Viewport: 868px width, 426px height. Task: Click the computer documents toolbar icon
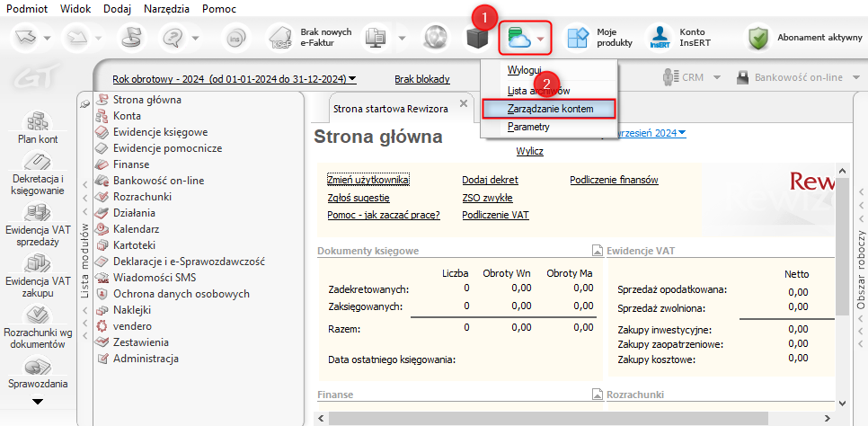[x=375, y=39]
